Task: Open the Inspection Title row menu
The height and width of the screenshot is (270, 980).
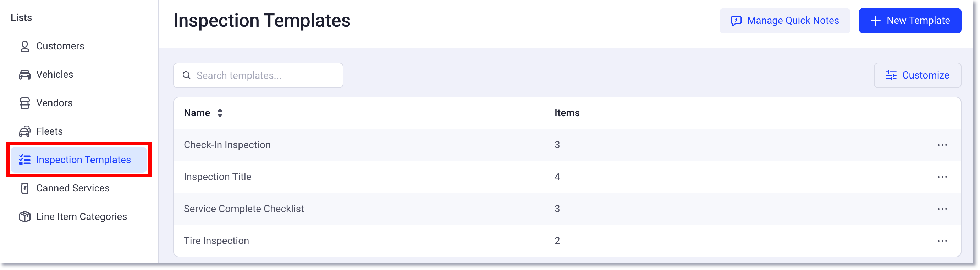Action: (943, 177)
